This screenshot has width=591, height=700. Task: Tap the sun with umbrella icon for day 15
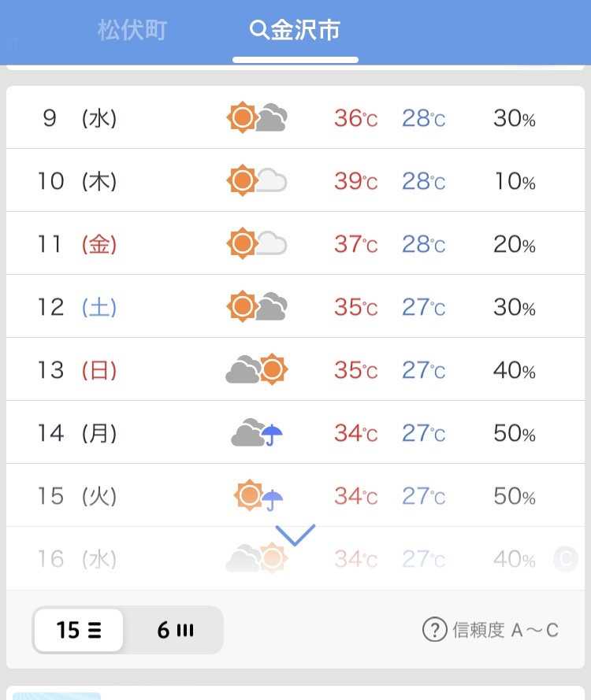pos(258,495)
